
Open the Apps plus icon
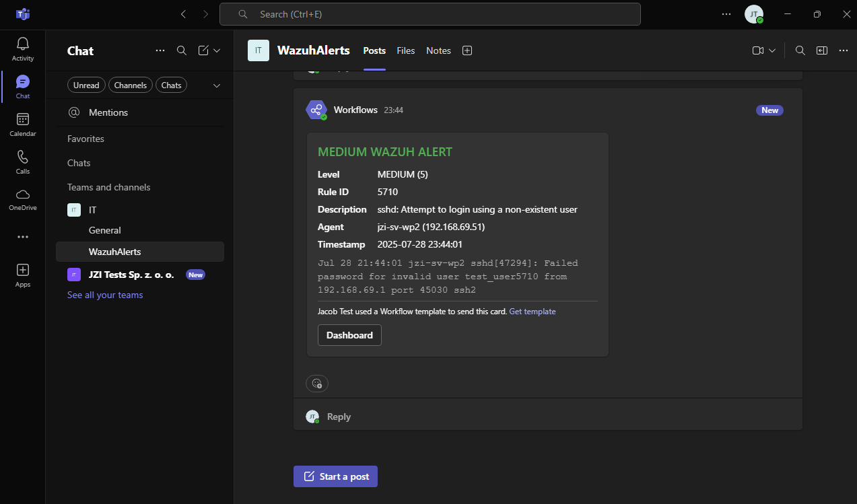point(23,270)
